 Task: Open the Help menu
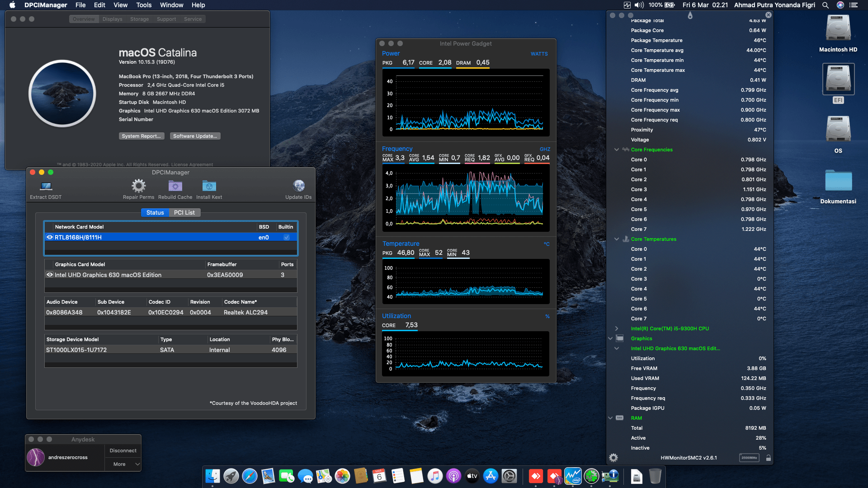point(198,5)
